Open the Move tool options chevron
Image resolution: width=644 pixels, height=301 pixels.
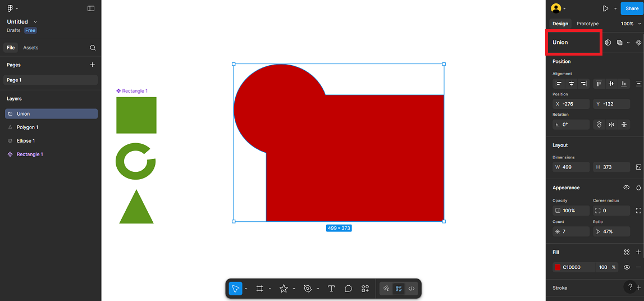pyautogui.click(x=246, y=289)
